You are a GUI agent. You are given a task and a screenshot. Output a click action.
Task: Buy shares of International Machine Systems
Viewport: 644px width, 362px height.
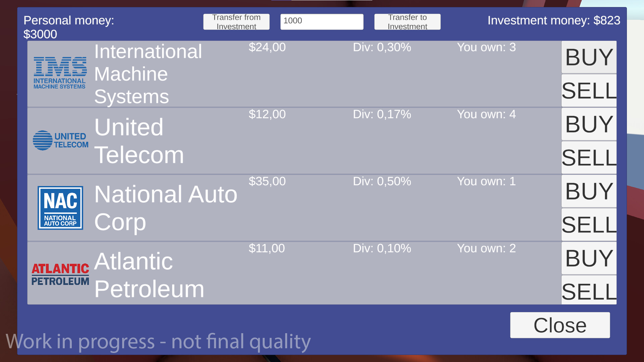tap(588, 57)
